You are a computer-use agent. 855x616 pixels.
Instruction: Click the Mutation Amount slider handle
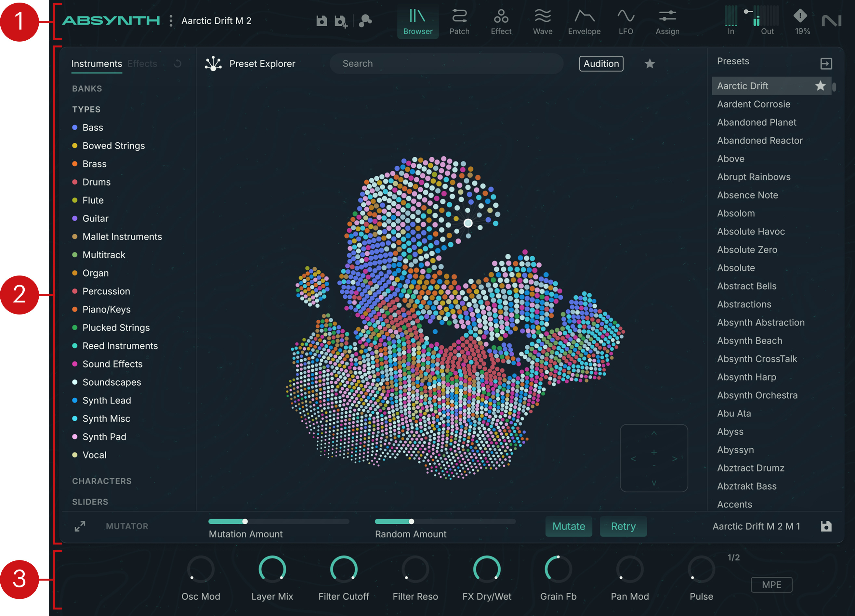[x=245, y=521]
